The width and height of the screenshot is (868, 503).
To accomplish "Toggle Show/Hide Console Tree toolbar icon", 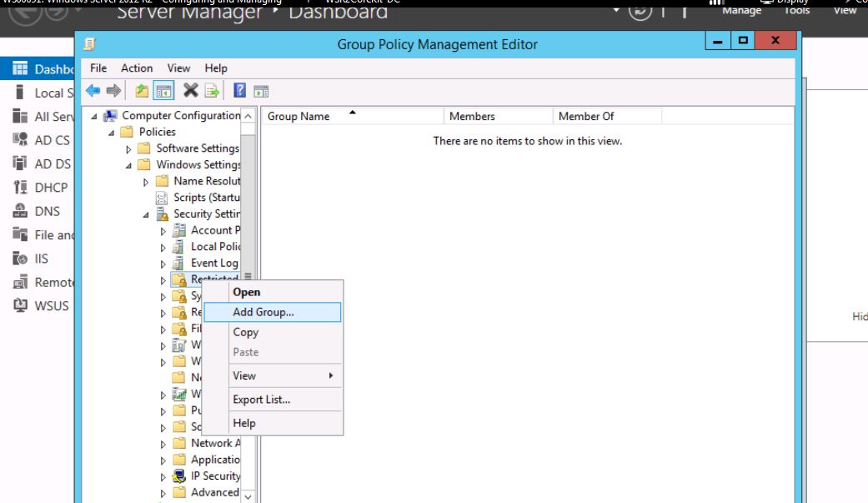I will (163, 91).
